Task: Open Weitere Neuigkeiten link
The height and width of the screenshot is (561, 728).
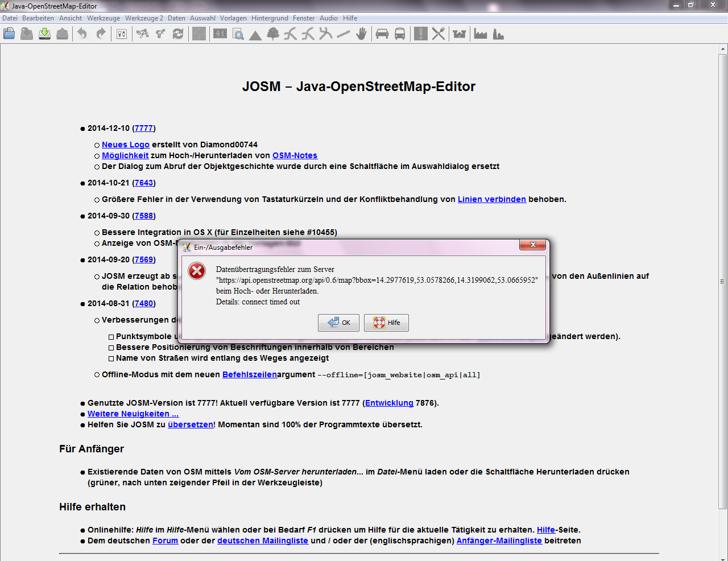Action: pyautogui.click(x=133, y=414)
